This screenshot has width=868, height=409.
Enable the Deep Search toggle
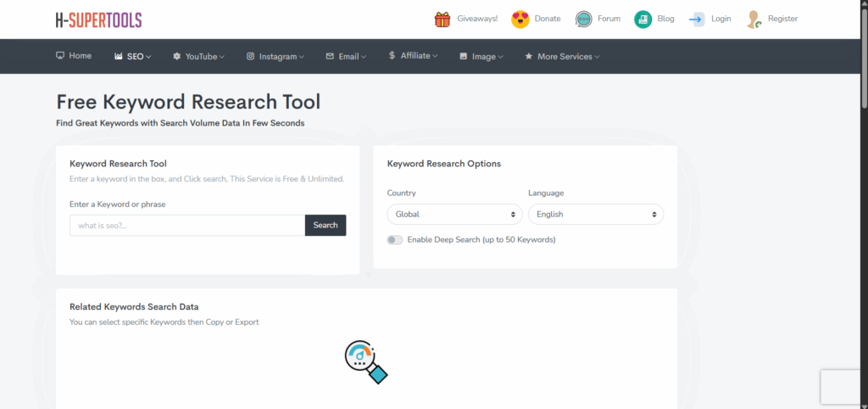(x=395, y=240)
